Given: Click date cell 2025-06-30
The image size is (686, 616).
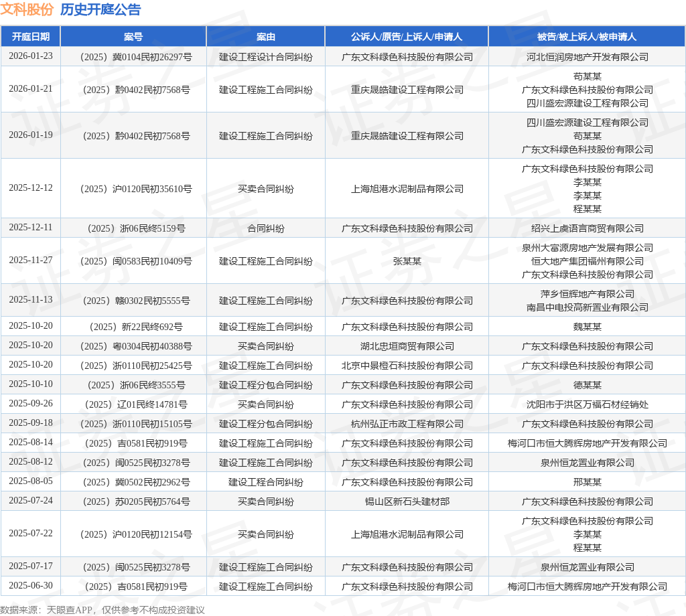Looking at the screenshot, I should click(31, 585).
